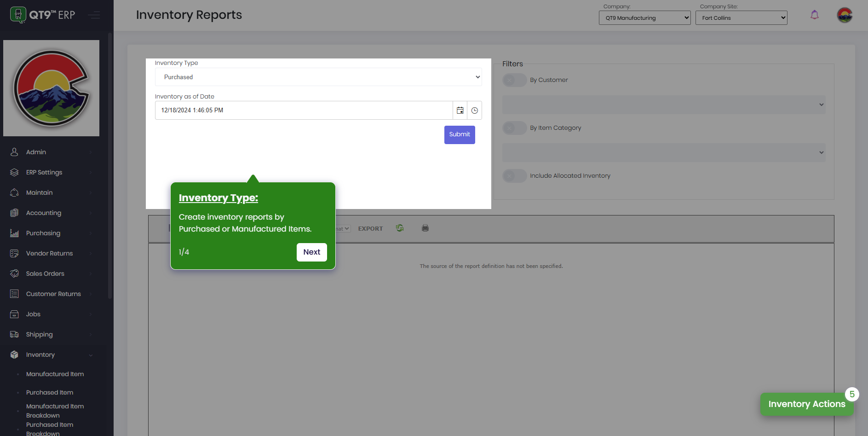Open Sales Orders in sidebar

pyautogui.click(x=45, y=274)
